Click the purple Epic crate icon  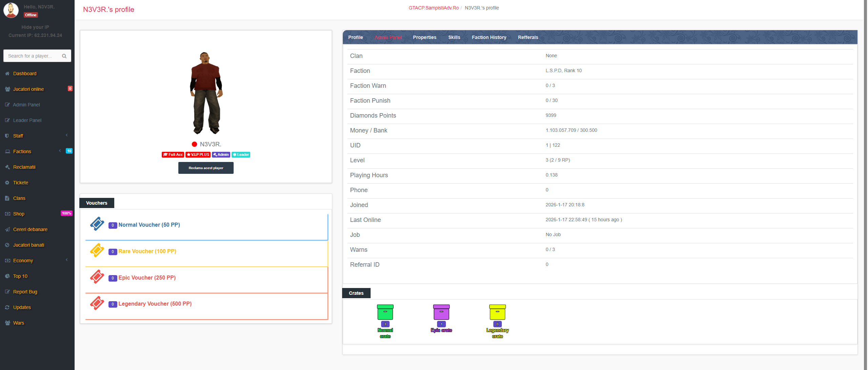point(441,312)
